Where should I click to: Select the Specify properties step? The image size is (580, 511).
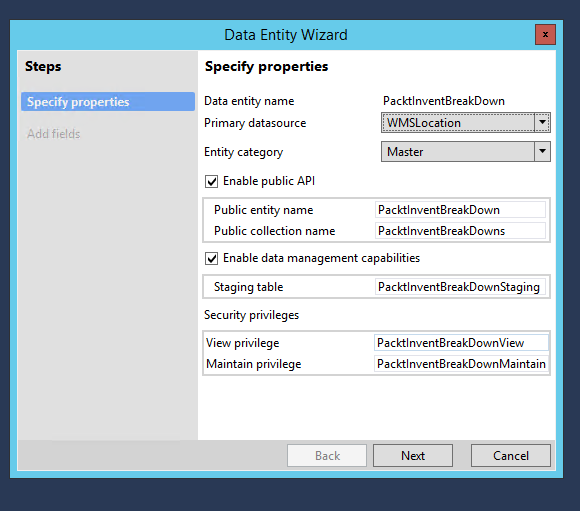(108, 102)
